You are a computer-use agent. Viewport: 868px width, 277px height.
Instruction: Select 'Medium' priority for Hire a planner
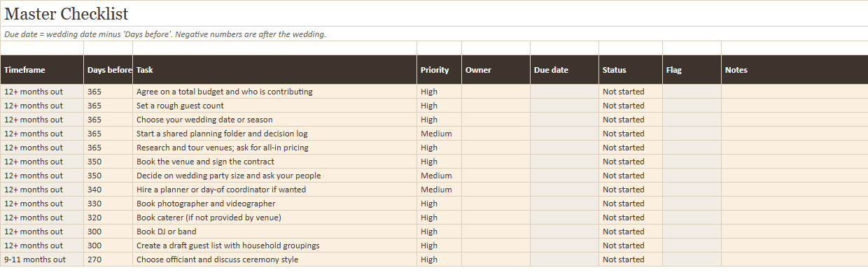[x=439, y=190]
